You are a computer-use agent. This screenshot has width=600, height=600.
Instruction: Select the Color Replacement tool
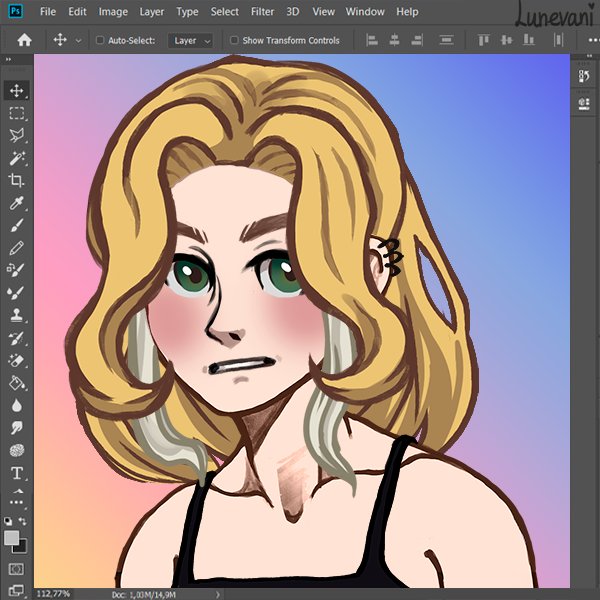click(16, 270)
